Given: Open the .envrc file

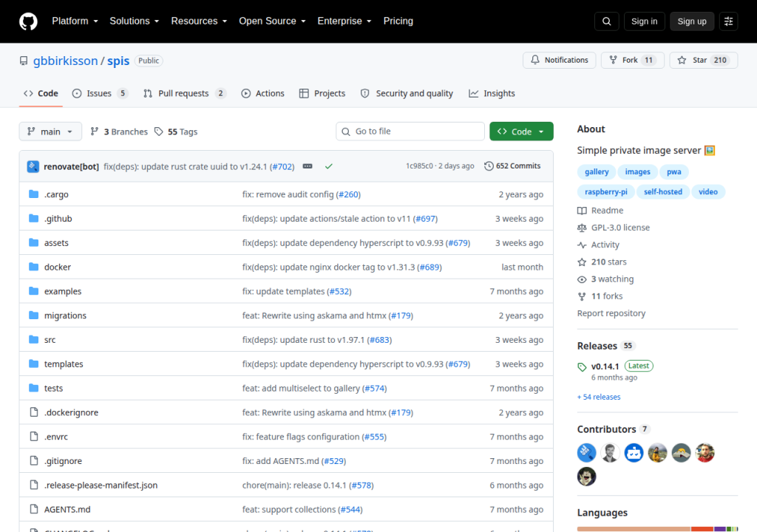Looking at the screenshot, I should [x=56, y=437].
